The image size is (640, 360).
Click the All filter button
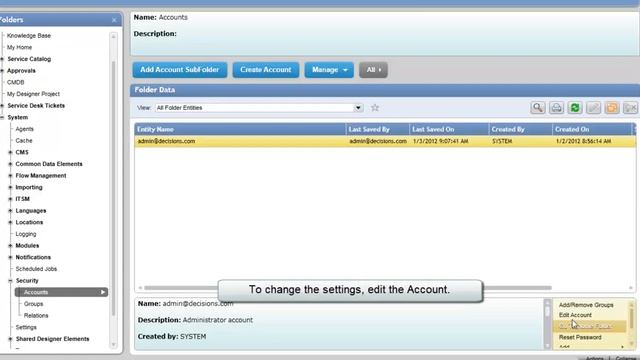pyautogui.click(x=373, y=70)
